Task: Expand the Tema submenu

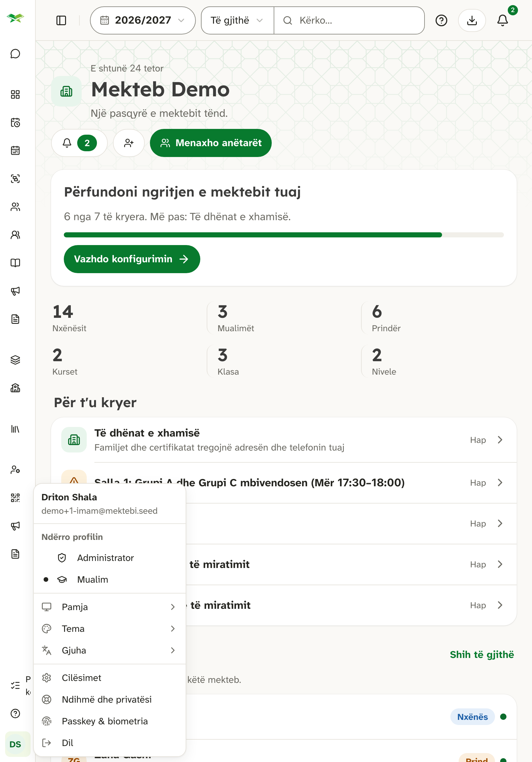Action: pyautogui.click(x=110, y=629)
